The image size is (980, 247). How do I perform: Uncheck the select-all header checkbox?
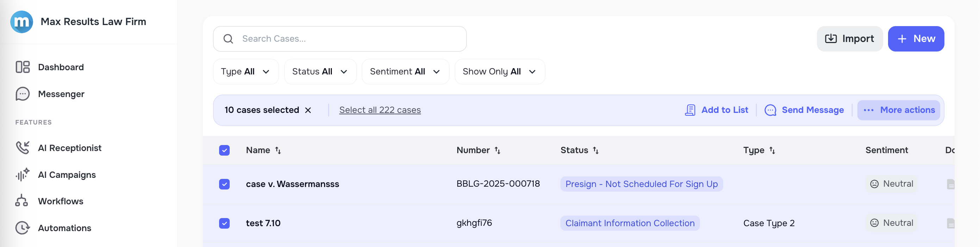(x=224, y=150)
